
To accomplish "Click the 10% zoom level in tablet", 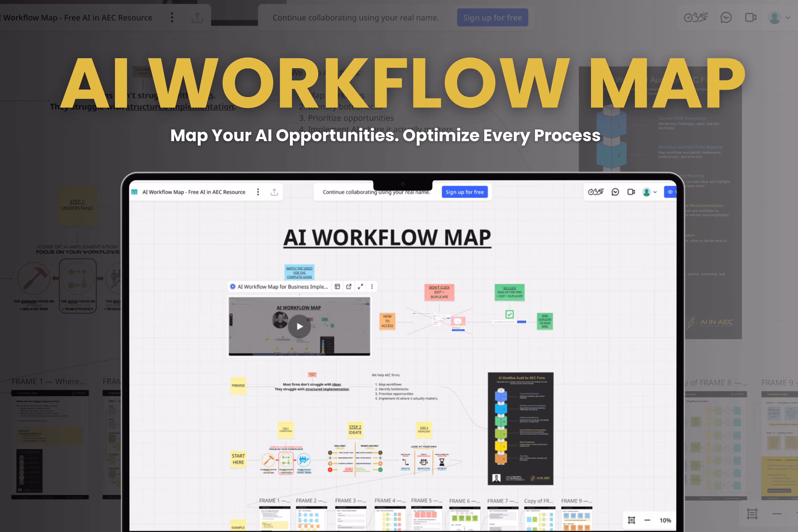I will (x=665, y=520).
